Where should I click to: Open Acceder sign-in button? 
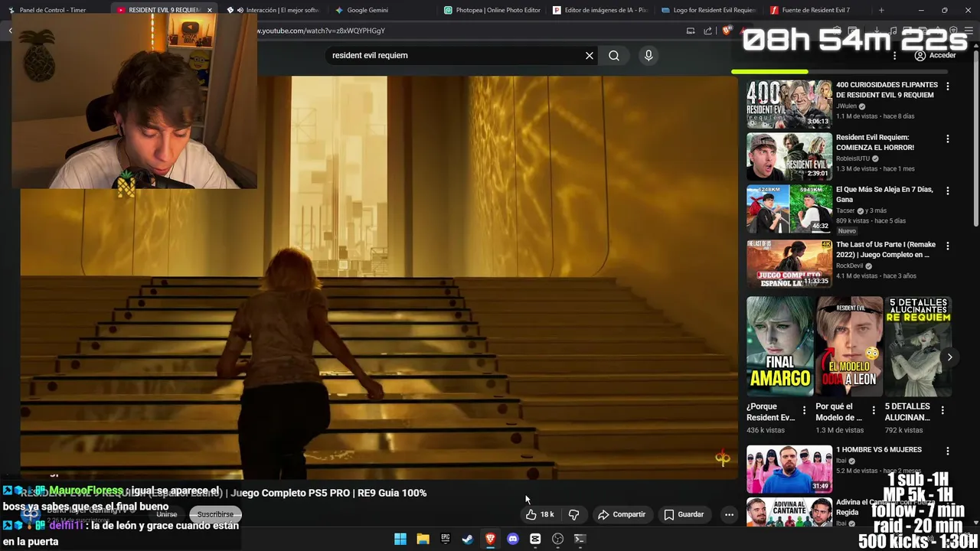[936, 55]
